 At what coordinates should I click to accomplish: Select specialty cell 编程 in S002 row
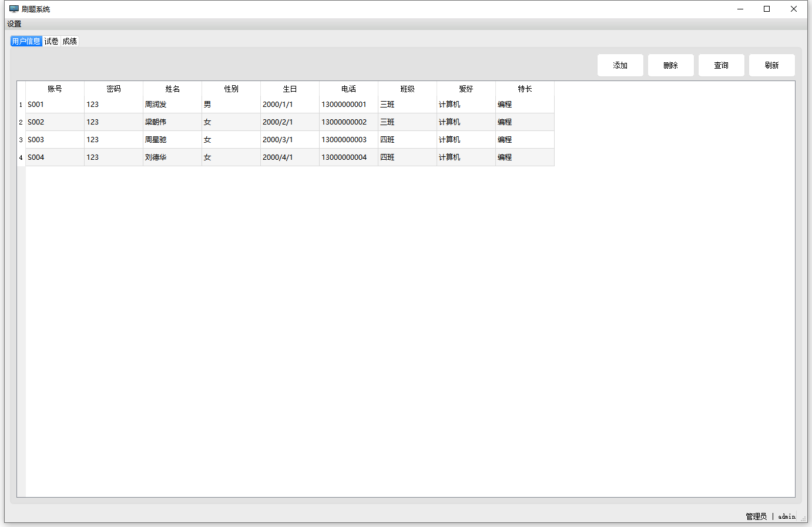[525, 122]
